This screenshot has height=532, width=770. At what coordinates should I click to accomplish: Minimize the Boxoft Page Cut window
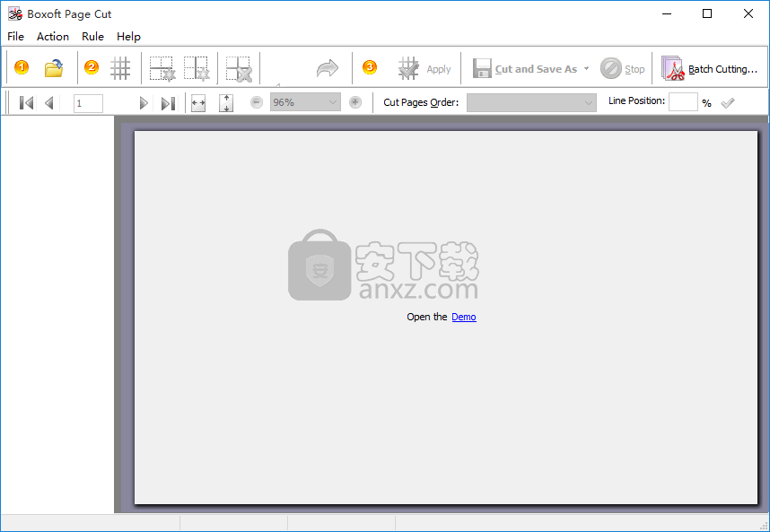[x=667, y=13]
